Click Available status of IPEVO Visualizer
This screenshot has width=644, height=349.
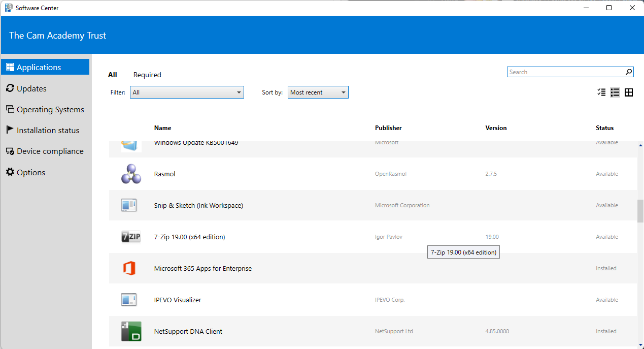click(x=606, y=300)
